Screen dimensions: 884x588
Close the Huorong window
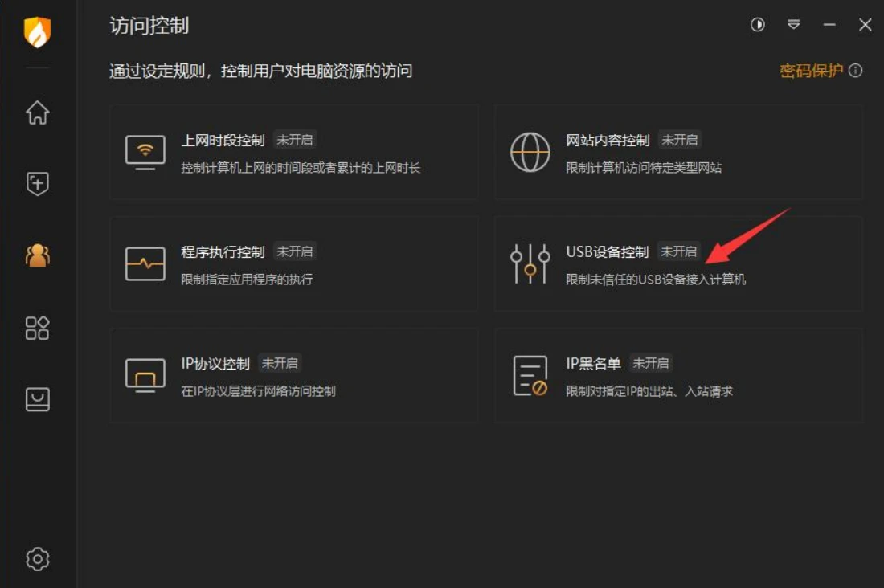coord(865,24)
